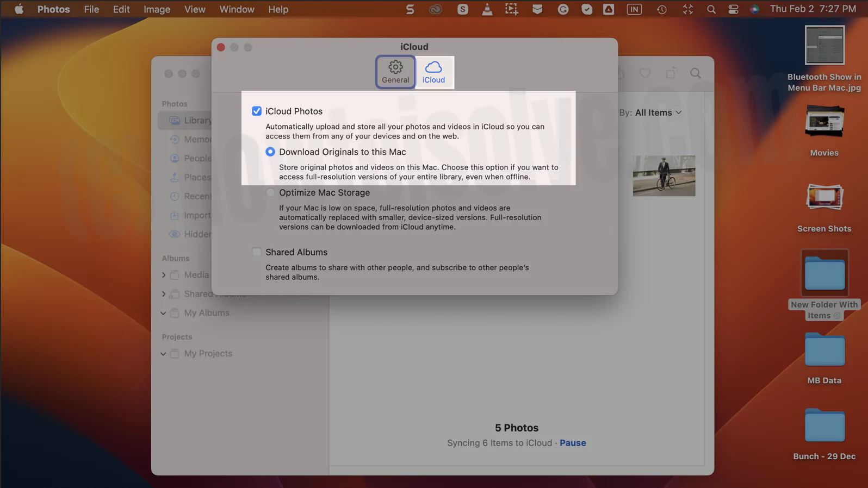Open Recents in the sidebar
The width and height of the screenshot is (868, 488).
tap(190, 196)
